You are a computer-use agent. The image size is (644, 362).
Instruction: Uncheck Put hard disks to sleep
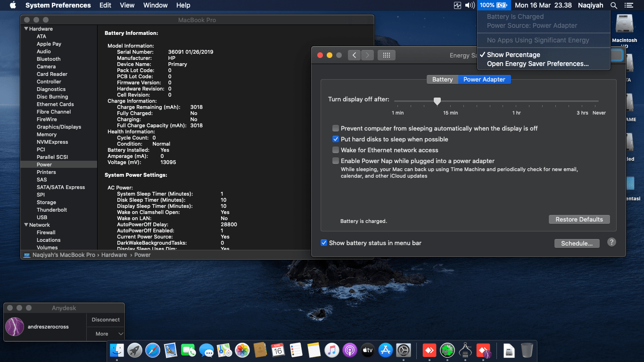[x=336, y=139]
